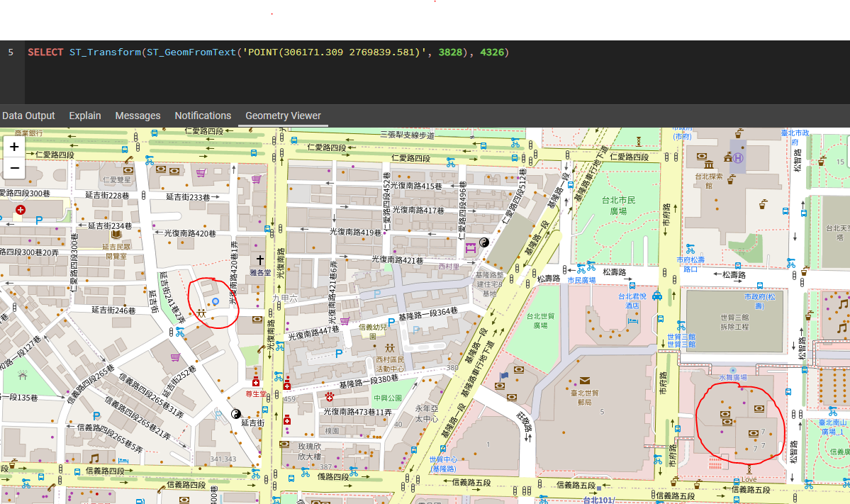Viewport: 850px width, 504px height.
Task: Click the blue point marker on map
Action: (x=216, y=301)
